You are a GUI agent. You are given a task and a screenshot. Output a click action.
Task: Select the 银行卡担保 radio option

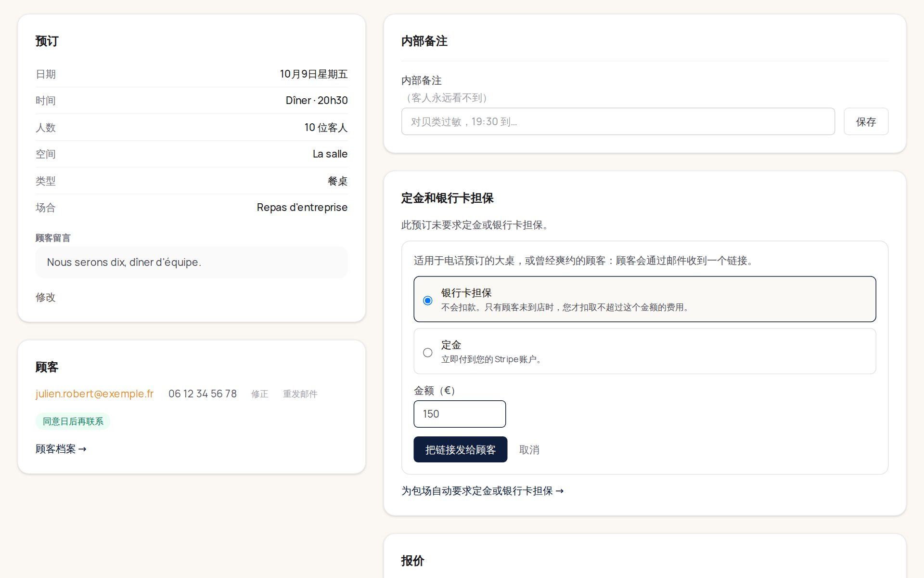pyautogui.click(x=644, y=299)
